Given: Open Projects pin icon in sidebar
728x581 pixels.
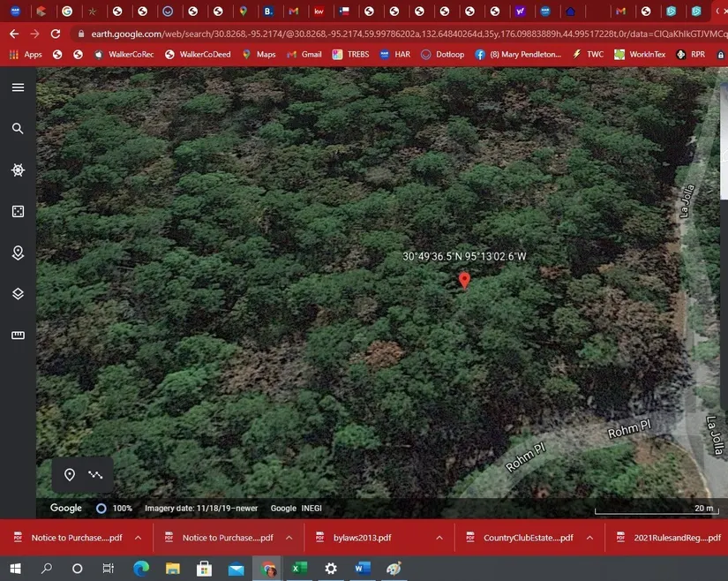Looking at the screenshot, I should coord(18,253).
